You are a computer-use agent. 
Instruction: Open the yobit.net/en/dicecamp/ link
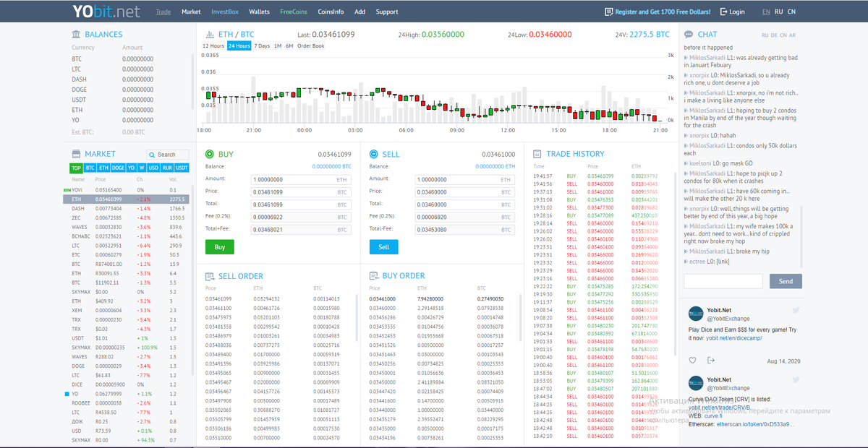735,338
